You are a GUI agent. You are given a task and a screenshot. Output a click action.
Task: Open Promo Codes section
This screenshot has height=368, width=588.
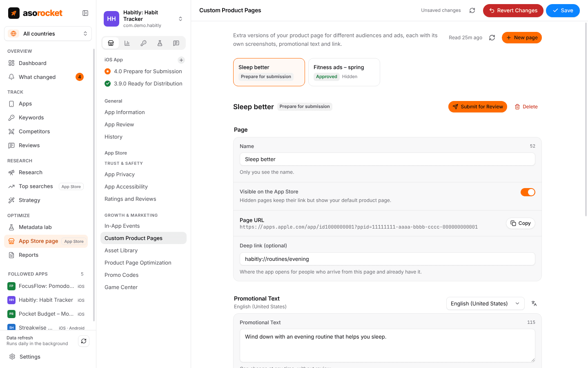143,275
